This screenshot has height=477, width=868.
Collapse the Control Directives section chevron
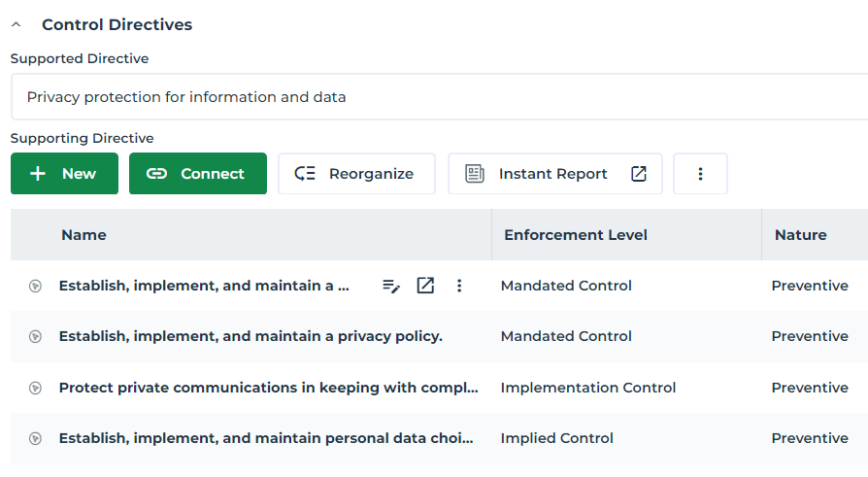click(17, 25)
